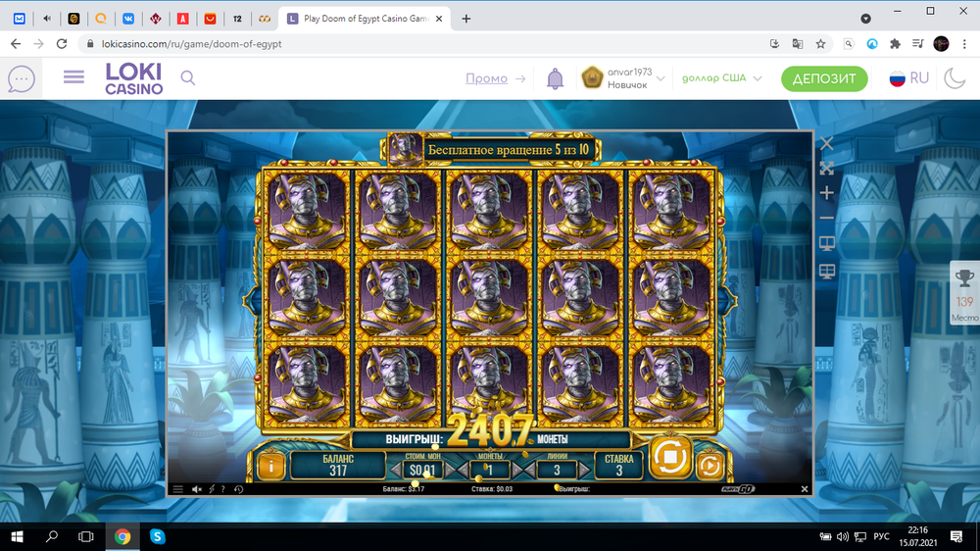980x551 pixels.
Task: Open the Loki Casino sidebar menu
Action: point(73,78)
